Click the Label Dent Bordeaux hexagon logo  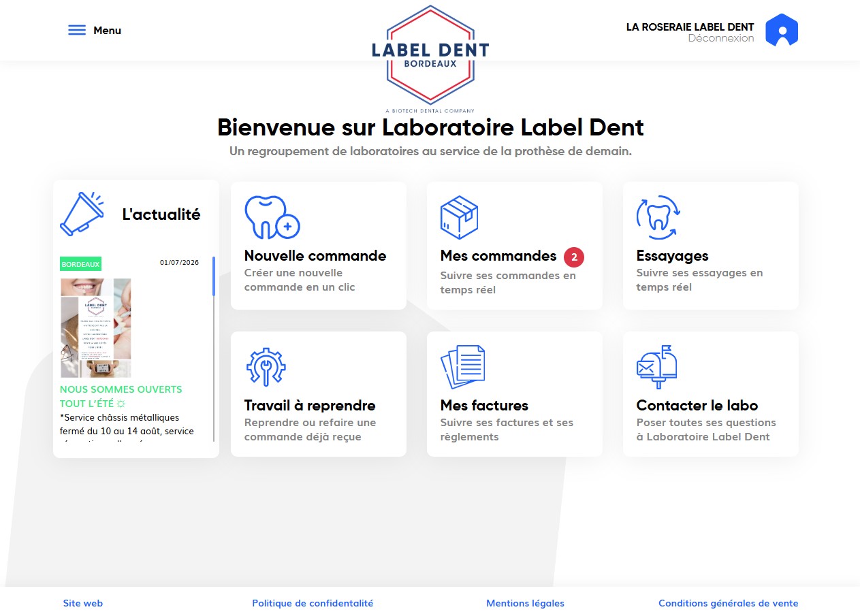(x=430, y=59)
